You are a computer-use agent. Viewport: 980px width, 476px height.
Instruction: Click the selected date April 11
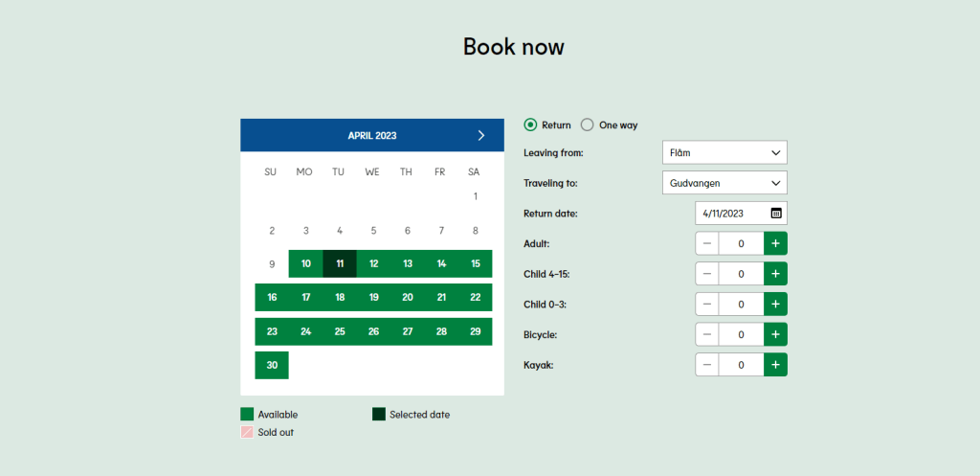pyautogui.click(x=340, y=263)
